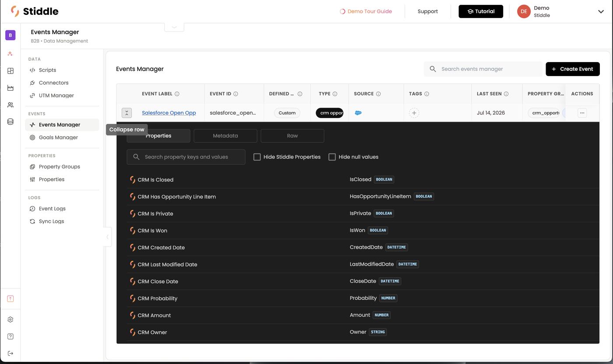
Task: Open Property Groups in the sidebar
Action: click(x=62, y=167)
